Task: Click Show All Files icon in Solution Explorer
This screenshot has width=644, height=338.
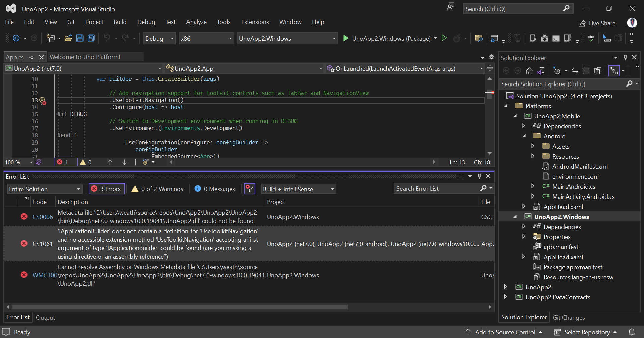Action: tap(598, 71)
